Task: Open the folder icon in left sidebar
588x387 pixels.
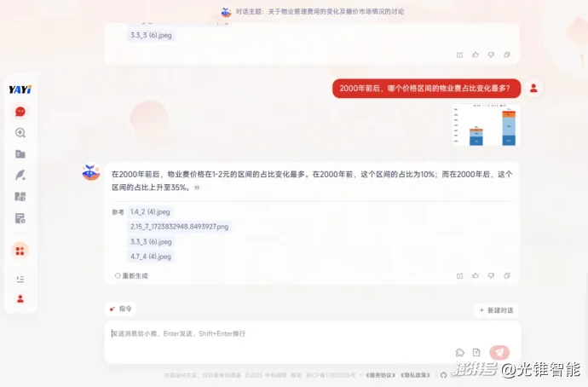Action: (20, 154)
